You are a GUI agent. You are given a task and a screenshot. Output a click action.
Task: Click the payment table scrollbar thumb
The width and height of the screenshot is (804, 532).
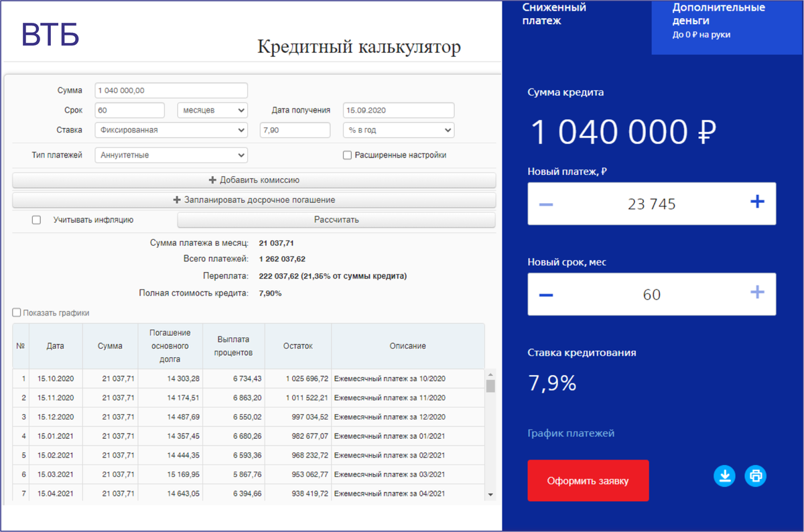click(490, 386)
